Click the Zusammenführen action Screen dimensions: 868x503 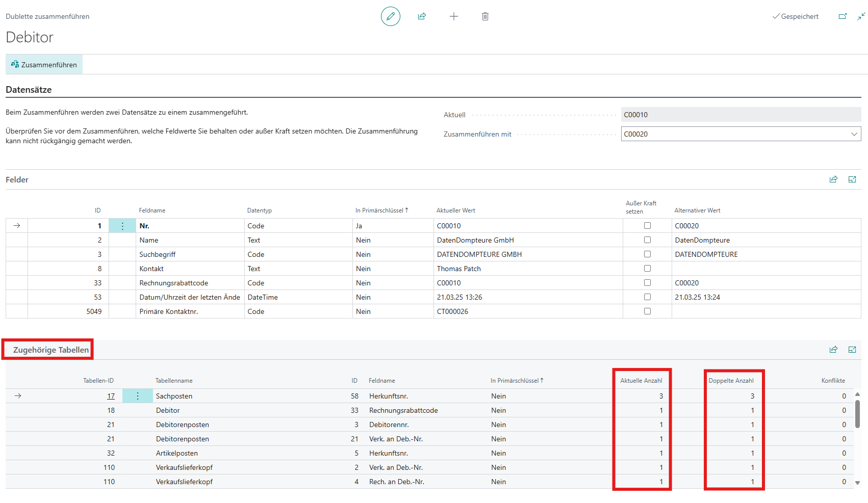[x=44, y=65]
